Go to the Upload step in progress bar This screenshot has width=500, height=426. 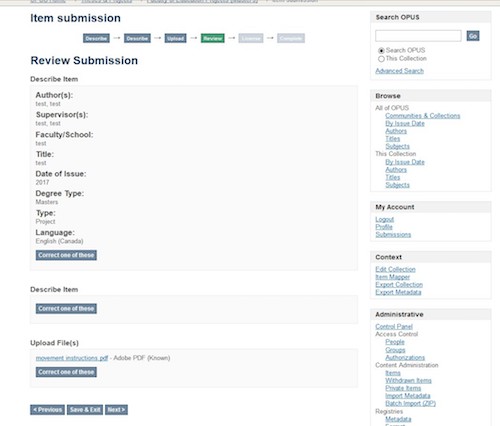(x=175, y=38)
